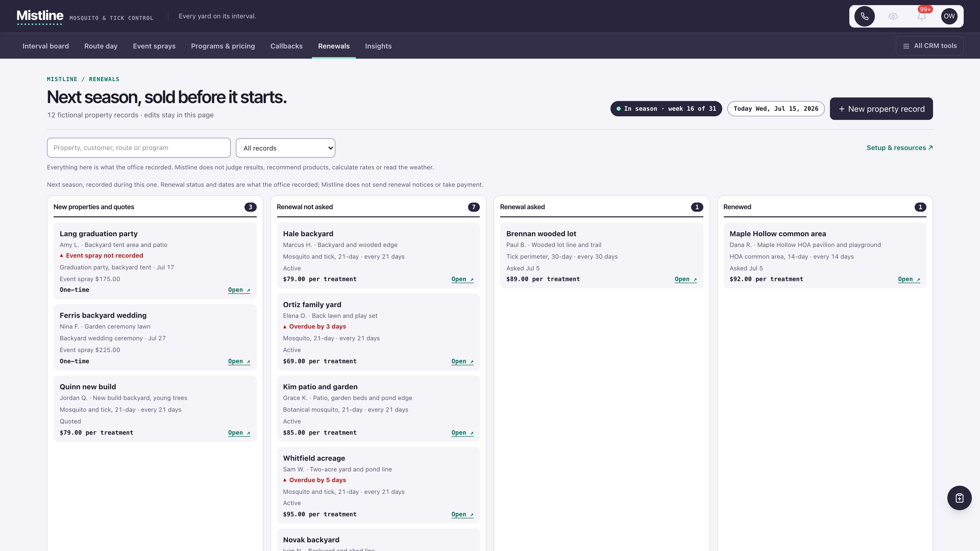Select the Programs & pricing tab
980x551 pixels.
coord(223,46)
